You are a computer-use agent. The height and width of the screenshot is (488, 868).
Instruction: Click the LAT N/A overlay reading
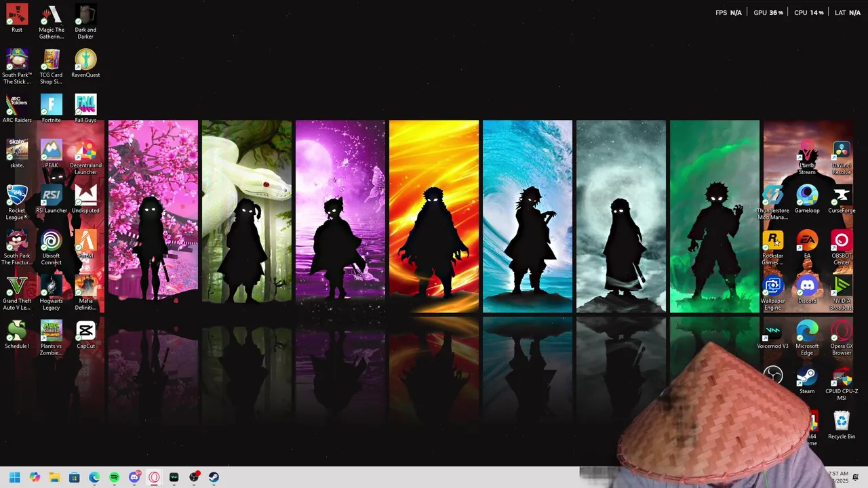coord(848,12)
